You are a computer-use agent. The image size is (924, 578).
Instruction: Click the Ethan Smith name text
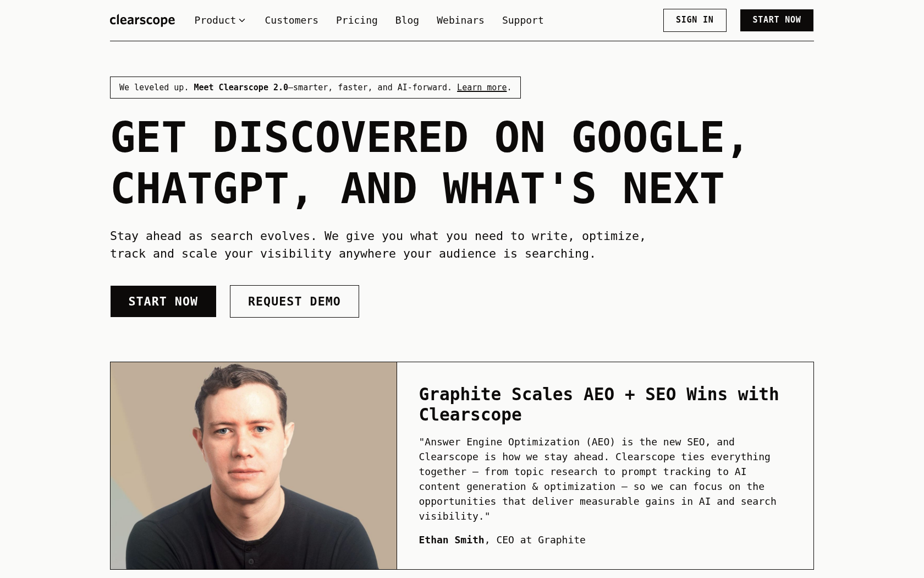point(451,540)
